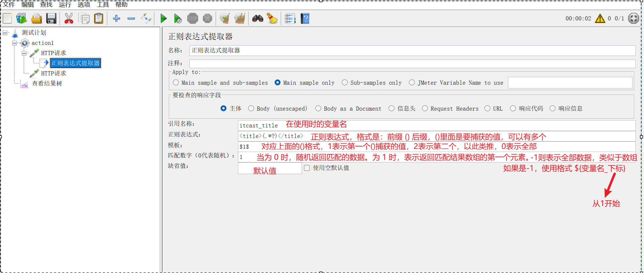Click the Cut scissors icon
Viewport: 644px width, 273px height.
(x=69, y=18)
